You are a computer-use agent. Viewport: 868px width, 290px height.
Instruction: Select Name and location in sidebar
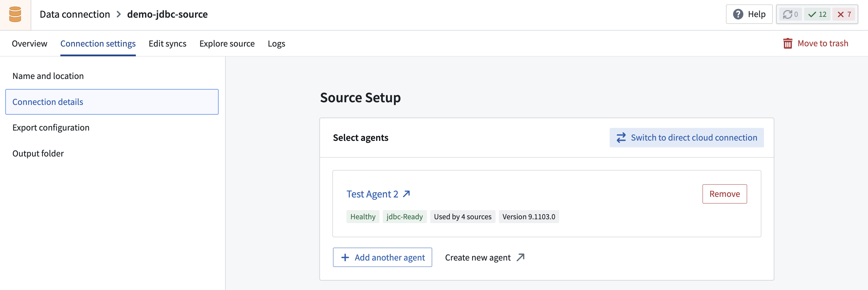tap(48, 76)
